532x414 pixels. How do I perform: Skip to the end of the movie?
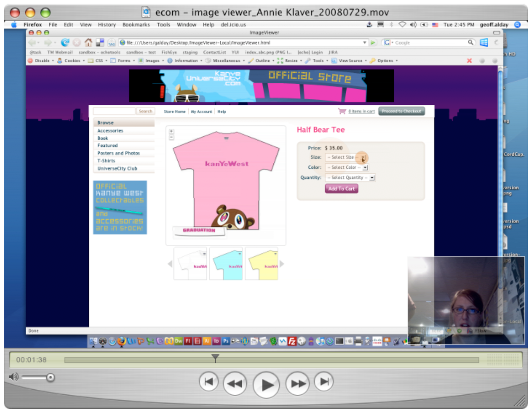324,382
